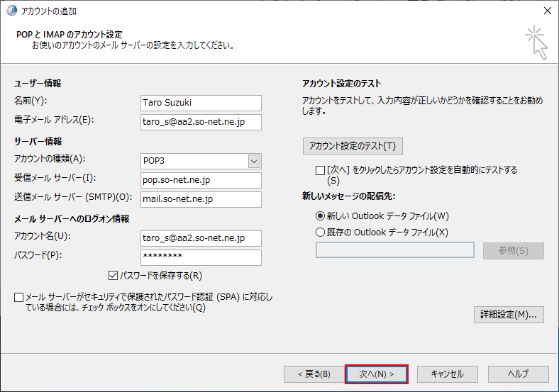Click the パスワード input field

pyautogui.click(x=201, y=257)
